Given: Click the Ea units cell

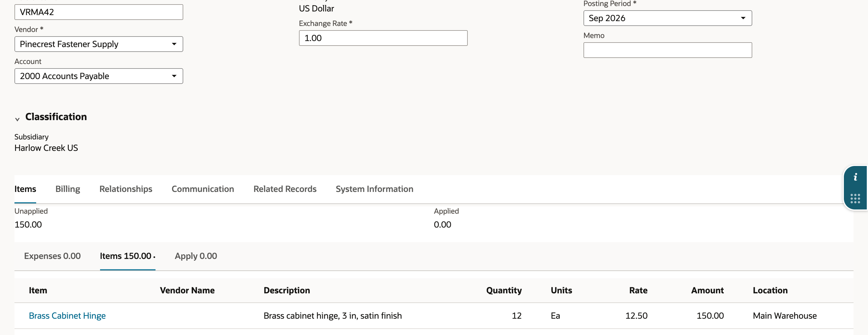Looking at the screenshot, I should 555,316.
